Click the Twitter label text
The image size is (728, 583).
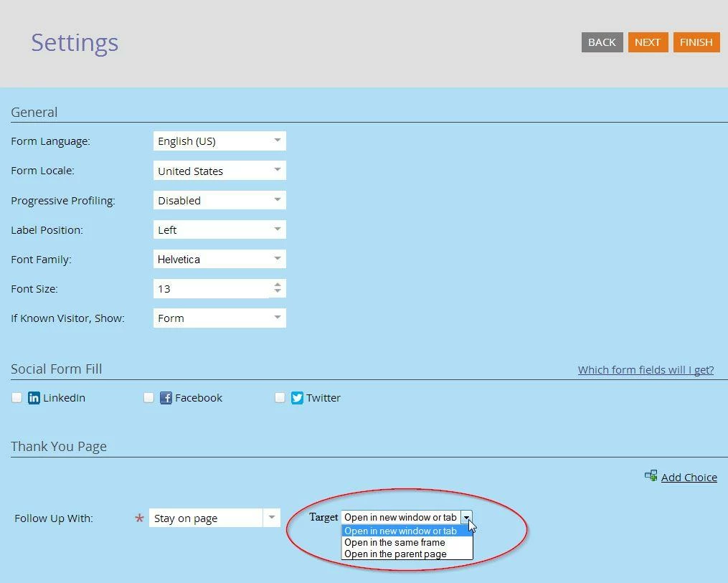pos(323,398)
